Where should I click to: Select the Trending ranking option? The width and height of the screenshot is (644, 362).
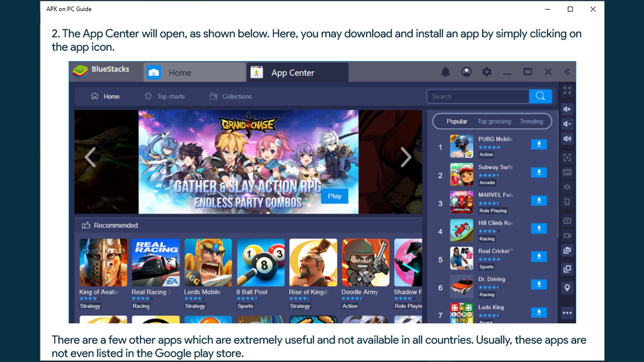point(531,121)
